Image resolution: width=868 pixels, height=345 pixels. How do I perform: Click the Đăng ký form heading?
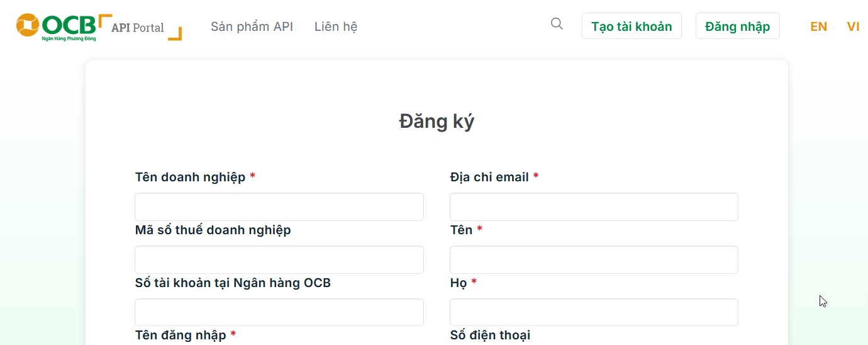coord(437,121)
